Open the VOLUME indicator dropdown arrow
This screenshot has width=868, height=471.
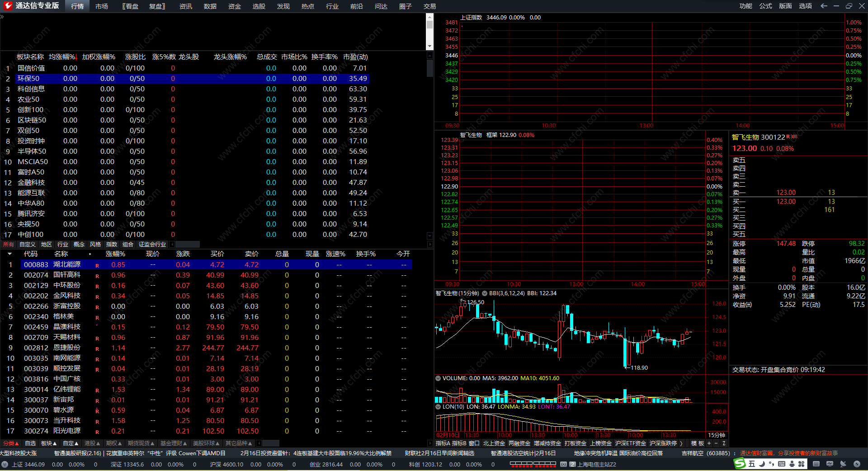(x=438, y=378)
